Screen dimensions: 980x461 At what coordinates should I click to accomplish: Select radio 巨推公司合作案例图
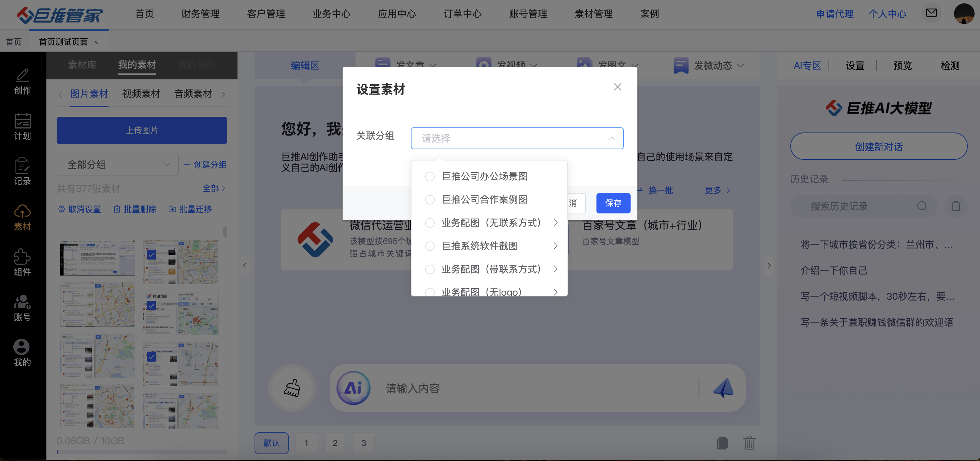click(430, 199)
